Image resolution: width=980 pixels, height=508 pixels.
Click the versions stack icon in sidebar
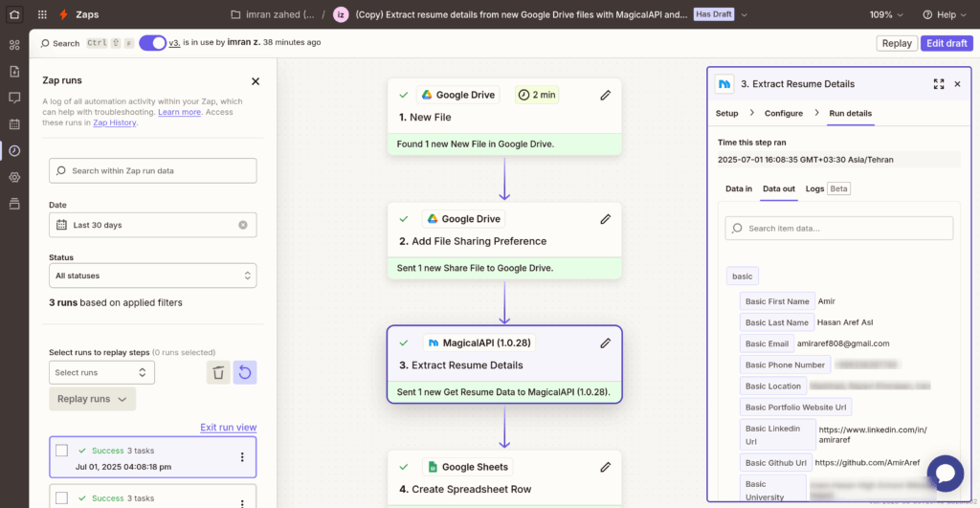click(14, 204)
